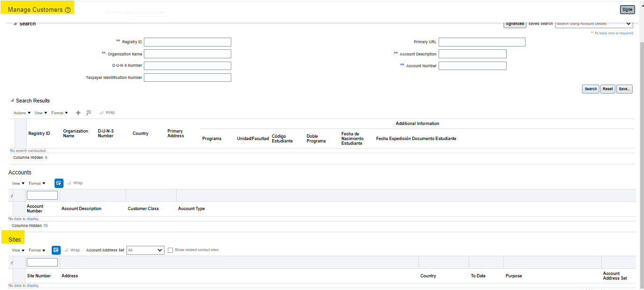Viewport: 644px width, 290px height.
Task: Click Columns Hidden 70 in Accounts
Action: pos(30,226)
